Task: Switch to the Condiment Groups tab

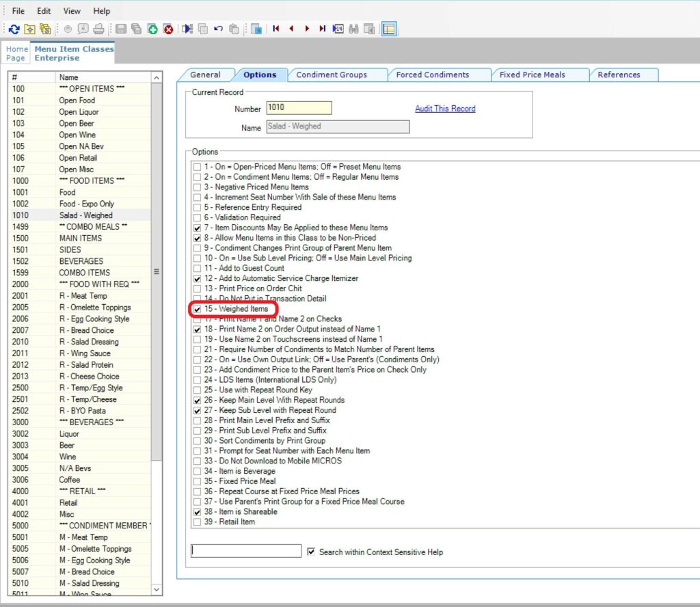Action: [332, 75]
